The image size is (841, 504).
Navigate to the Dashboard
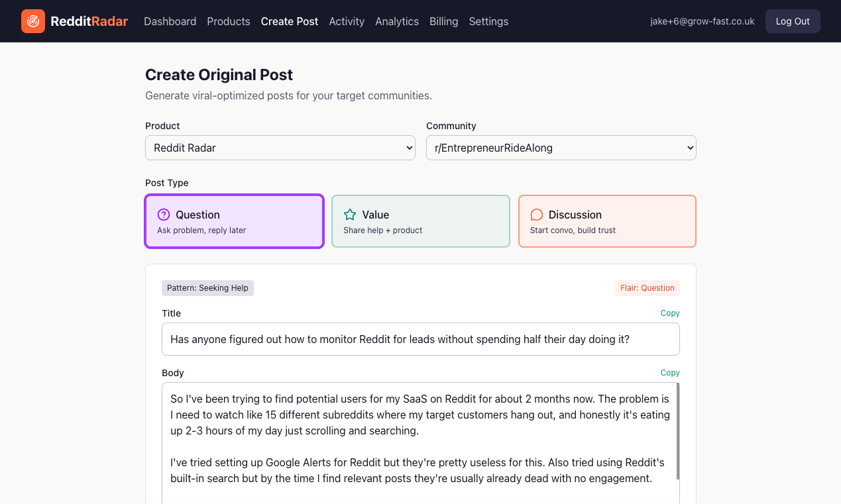[170, 21]
